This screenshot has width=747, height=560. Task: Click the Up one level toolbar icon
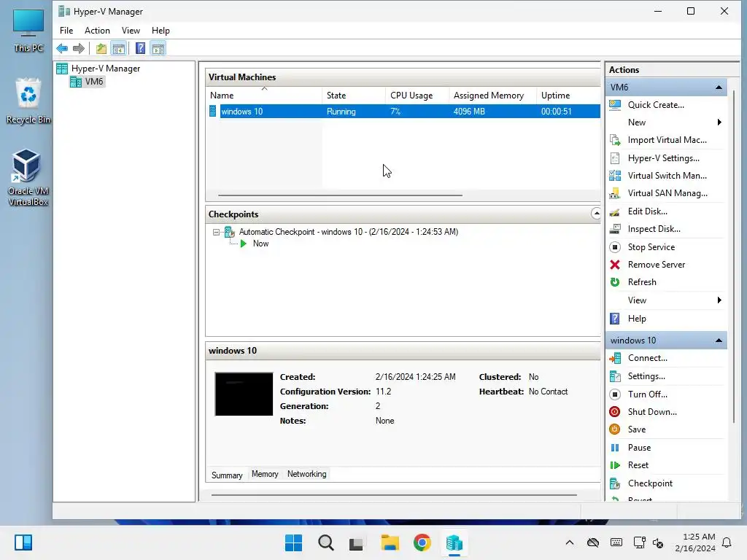(x=101, y=48)
